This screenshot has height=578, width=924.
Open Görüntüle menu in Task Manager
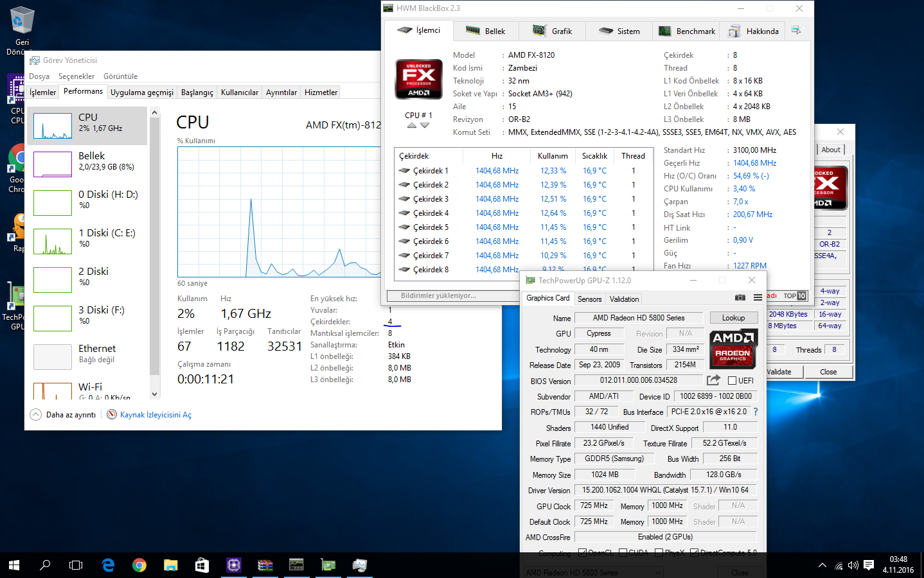(x=121, y=76)
